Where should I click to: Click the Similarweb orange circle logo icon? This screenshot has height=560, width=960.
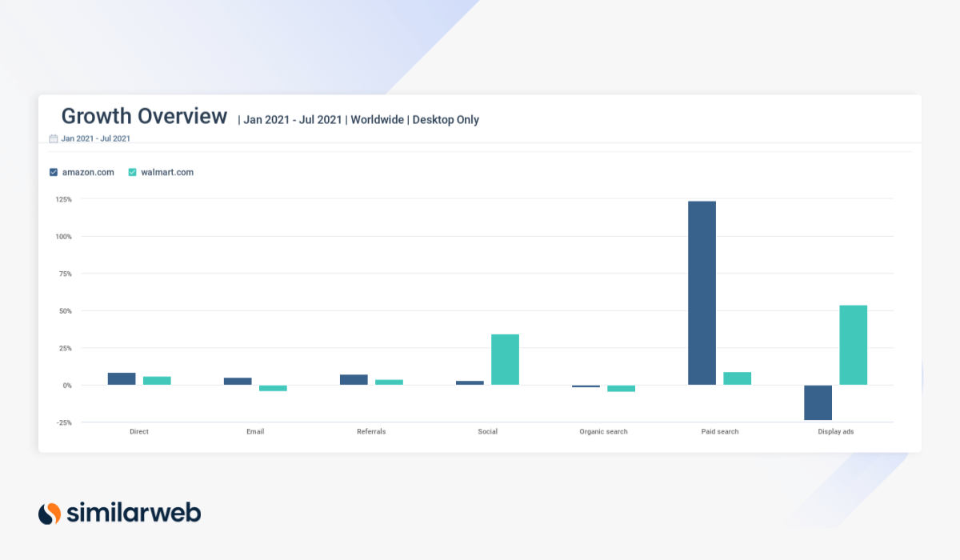50,513
